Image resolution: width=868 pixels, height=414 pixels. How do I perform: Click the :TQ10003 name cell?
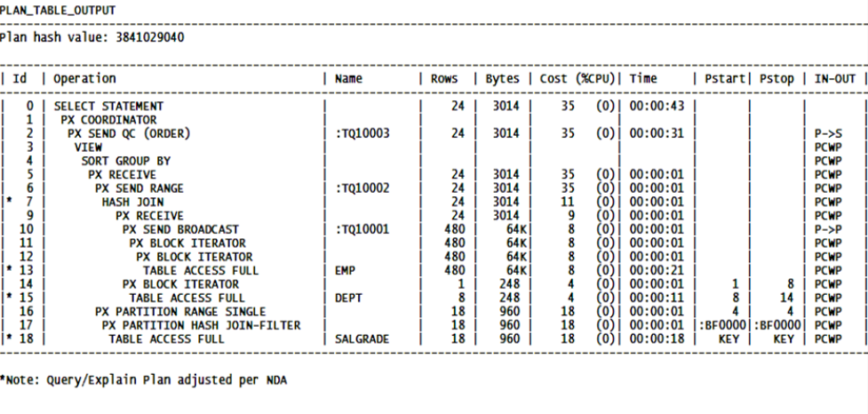(362, 133)
